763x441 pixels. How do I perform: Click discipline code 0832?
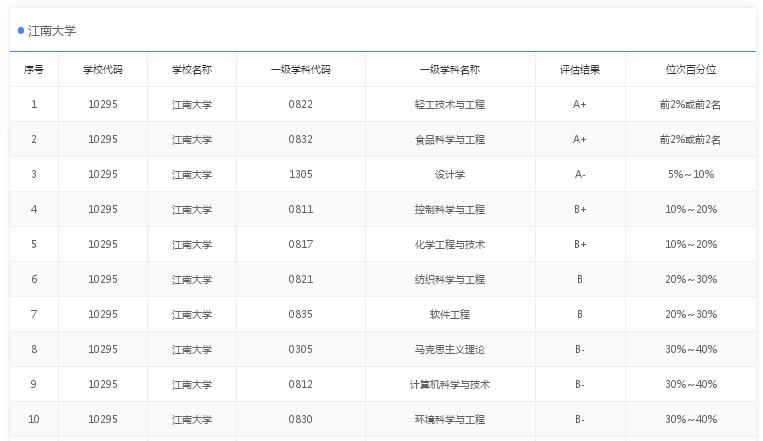[301, 139]
